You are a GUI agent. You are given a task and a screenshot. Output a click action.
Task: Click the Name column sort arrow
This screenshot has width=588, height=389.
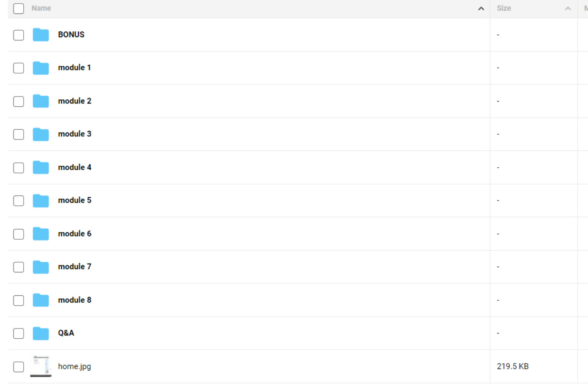[x=481, y=9]
